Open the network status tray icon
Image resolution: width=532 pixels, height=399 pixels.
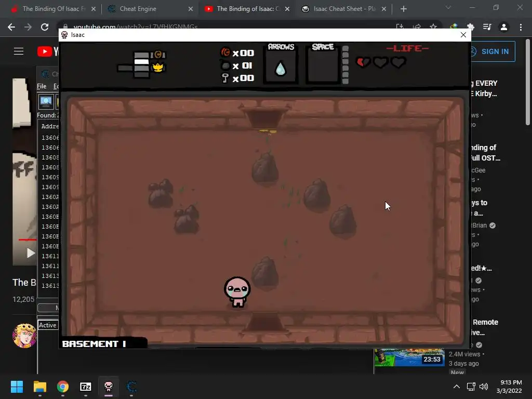[471, 387]
